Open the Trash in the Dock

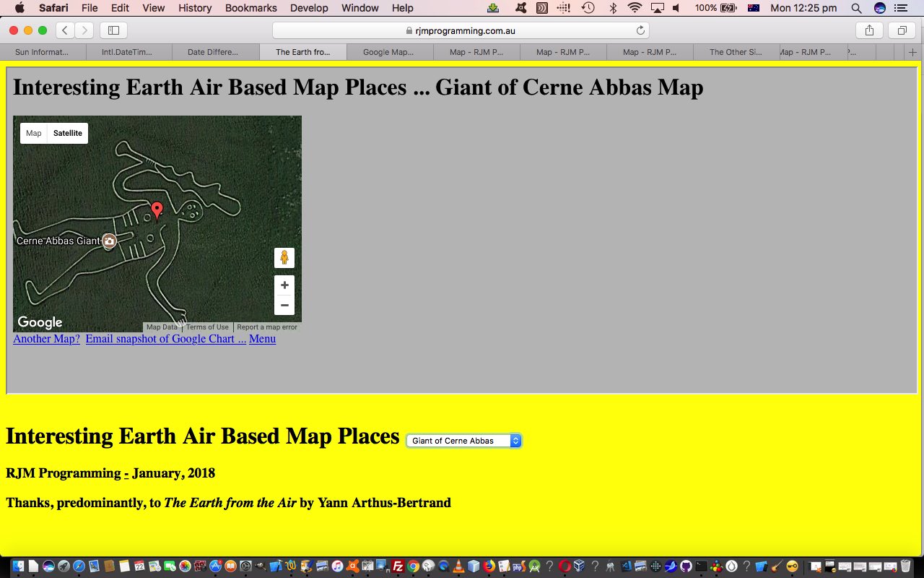(x=905, y=566)
